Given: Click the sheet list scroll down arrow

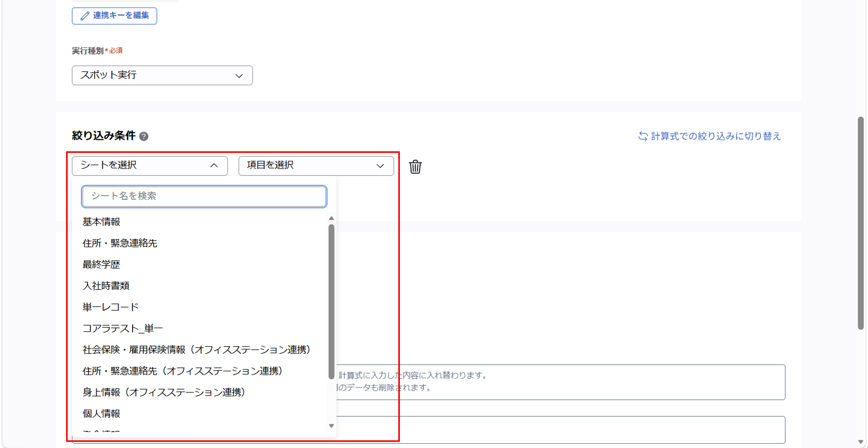Looking at the screenshot, I should (x=331, y=426).
